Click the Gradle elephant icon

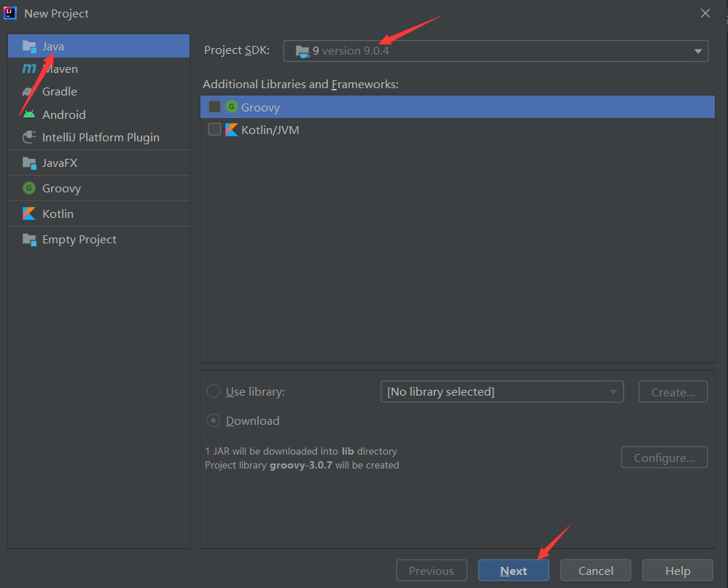click(29, 92)
